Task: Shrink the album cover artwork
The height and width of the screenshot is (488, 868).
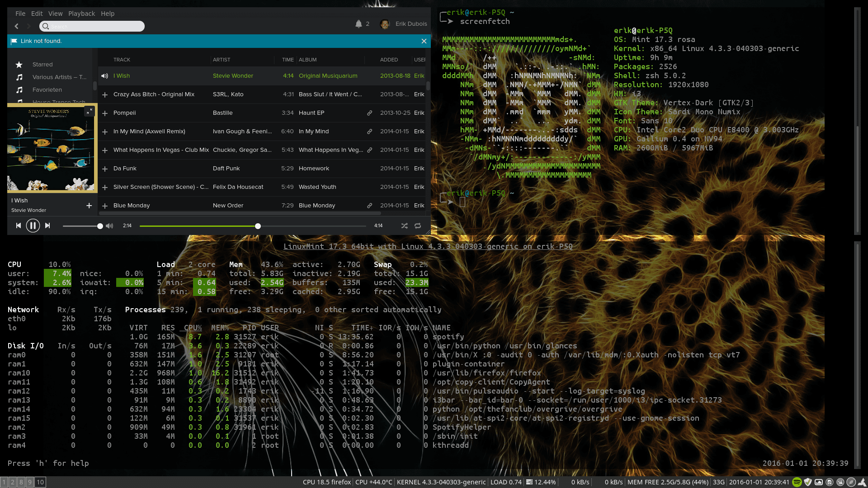Action: (x=89, y=111)
